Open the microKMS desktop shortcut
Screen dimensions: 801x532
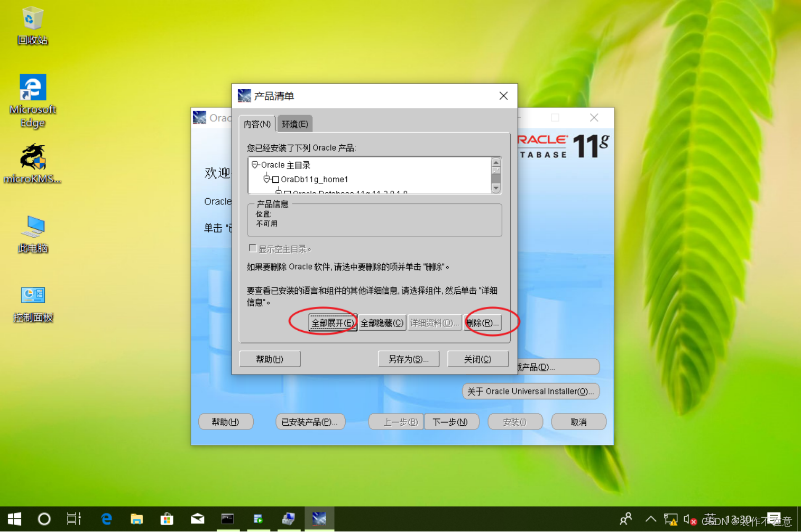[x=33, y=163]
